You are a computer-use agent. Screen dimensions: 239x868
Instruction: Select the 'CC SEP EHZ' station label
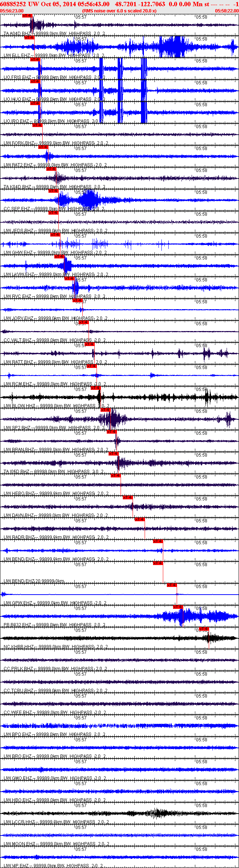pyautogui.click(x=17, y=209)
